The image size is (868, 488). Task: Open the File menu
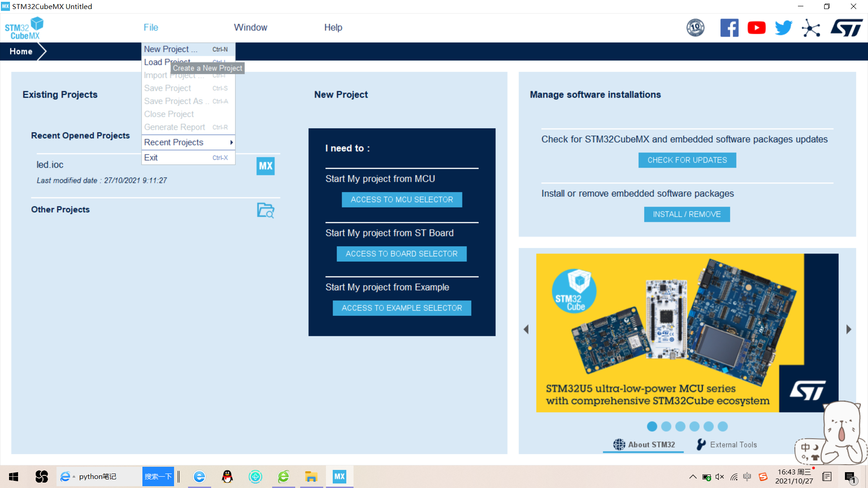click(x=151, y=28)
